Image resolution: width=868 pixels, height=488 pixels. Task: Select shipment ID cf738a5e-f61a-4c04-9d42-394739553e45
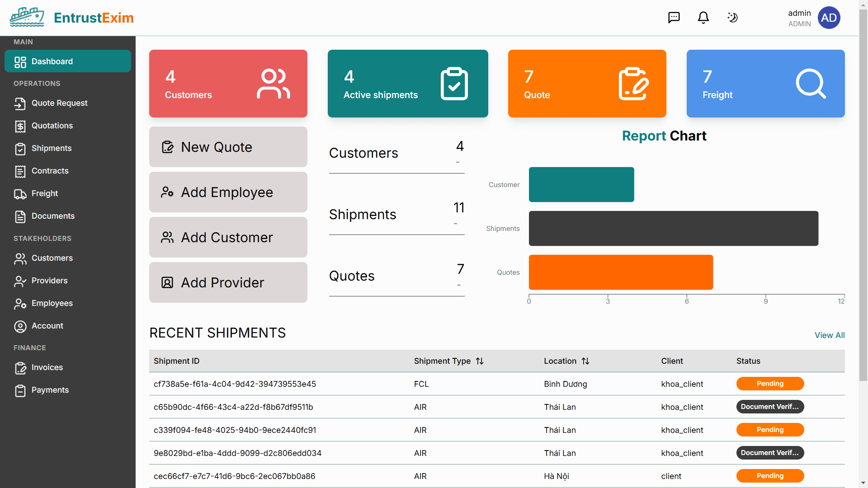click(x=235, y=384)
